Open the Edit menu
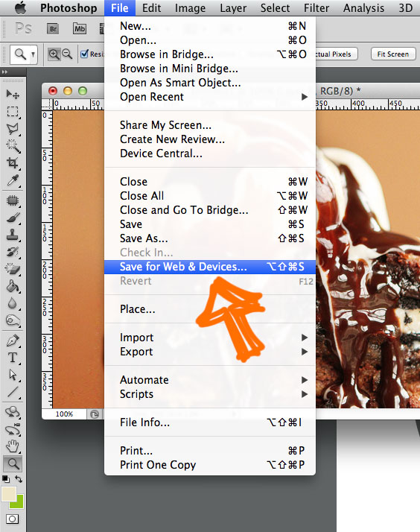Image resolution: width=420 pixels, height=532 pixels. pyautogui.click(x=151, y=7)
